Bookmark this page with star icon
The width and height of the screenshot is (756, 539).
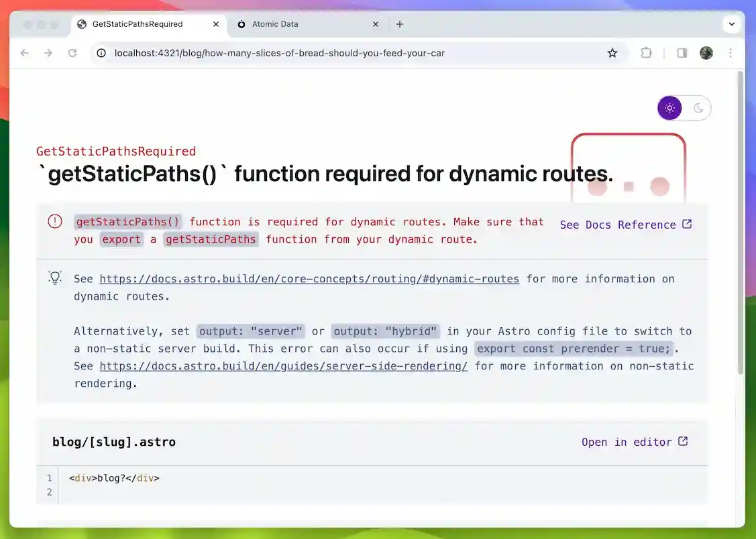[612, 53]
